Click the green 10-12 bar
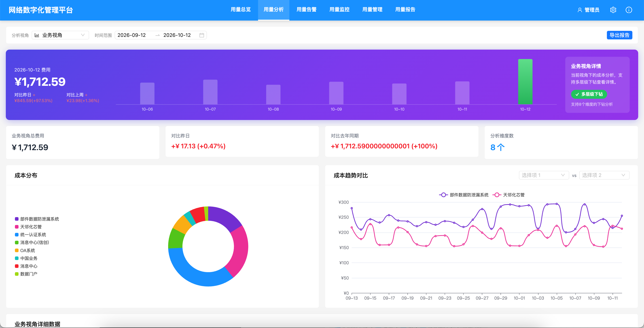 (x=525, y=82)
